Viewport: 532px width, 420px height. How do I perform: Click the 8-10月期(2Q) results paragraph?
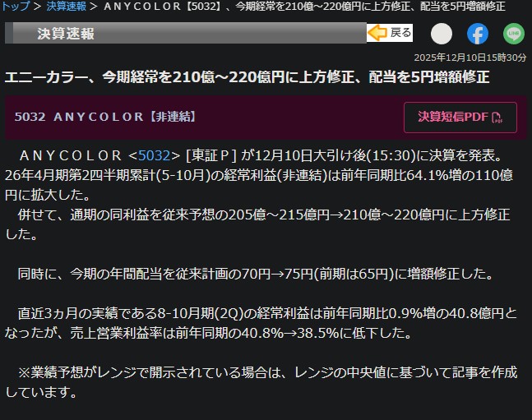click(263, 323)
